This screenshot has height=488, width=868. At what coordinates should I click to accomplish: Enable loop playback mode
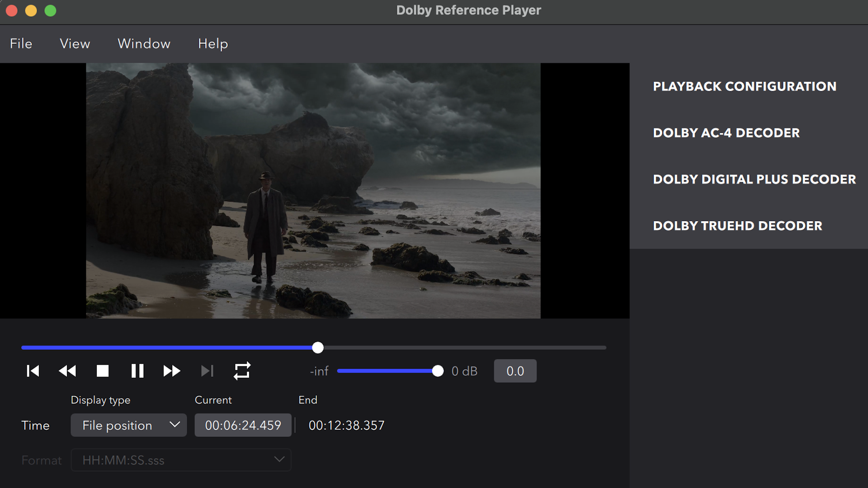242,371
